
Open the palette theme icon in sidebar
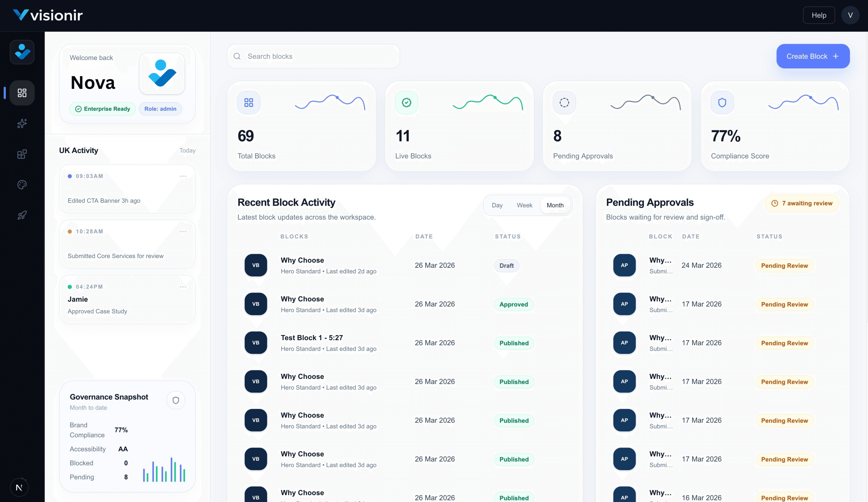(22, 185)
